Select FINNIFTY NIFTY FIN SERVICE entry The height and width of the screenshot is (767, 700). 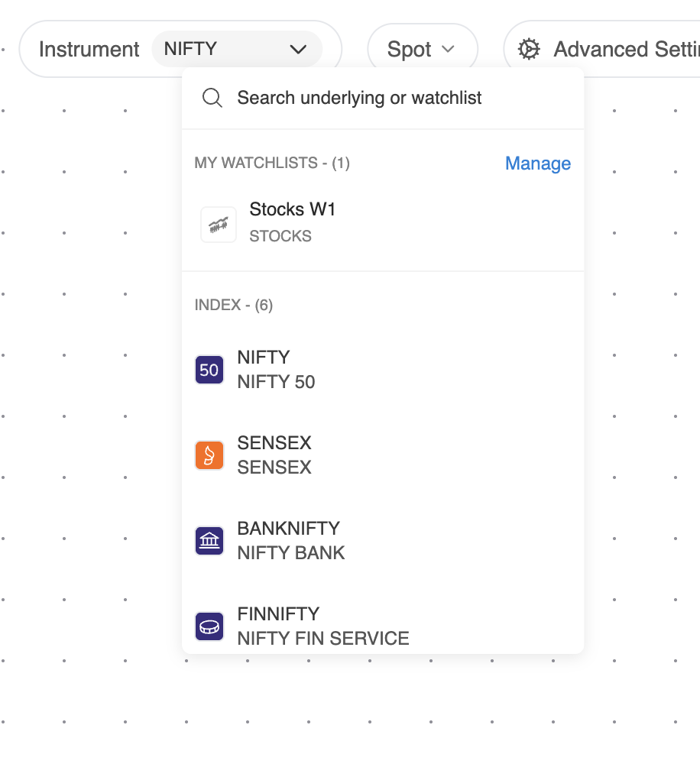tap(383, 626)
